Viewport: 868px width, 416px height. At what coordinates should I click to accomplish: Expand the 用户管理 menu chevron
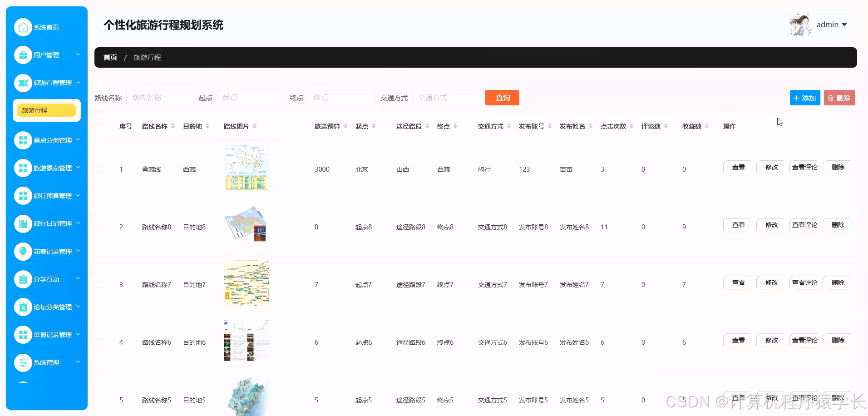coord(78,54)
